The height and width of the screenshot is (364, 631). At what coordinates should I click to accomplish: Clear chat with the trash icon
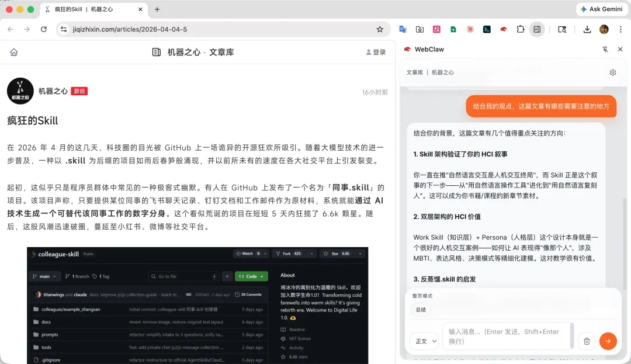[x=587, y=341]
